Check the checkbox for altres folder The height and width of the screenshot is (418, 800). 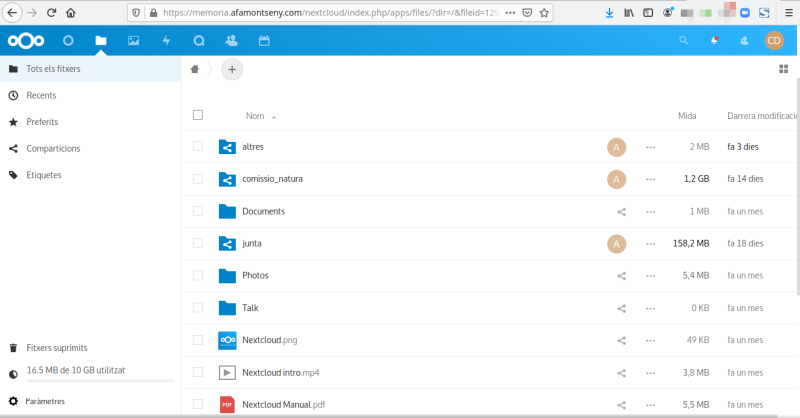tap(198, 147)
